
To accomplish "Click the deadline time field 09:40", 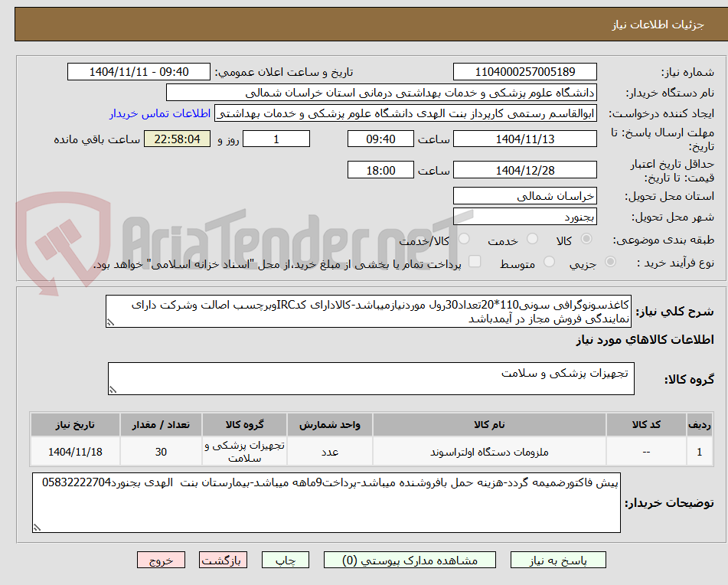I will 380,139.
